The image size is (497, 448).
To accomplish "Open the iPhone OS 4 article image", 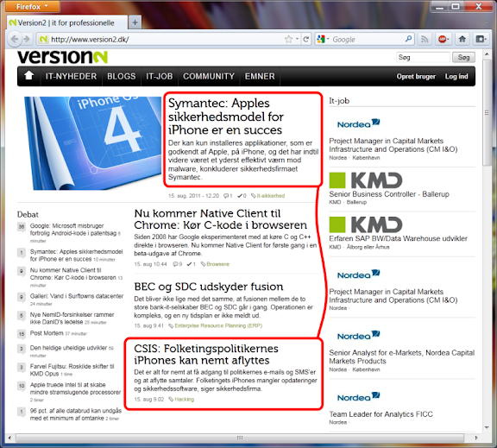I will click(x=93, y=143).
